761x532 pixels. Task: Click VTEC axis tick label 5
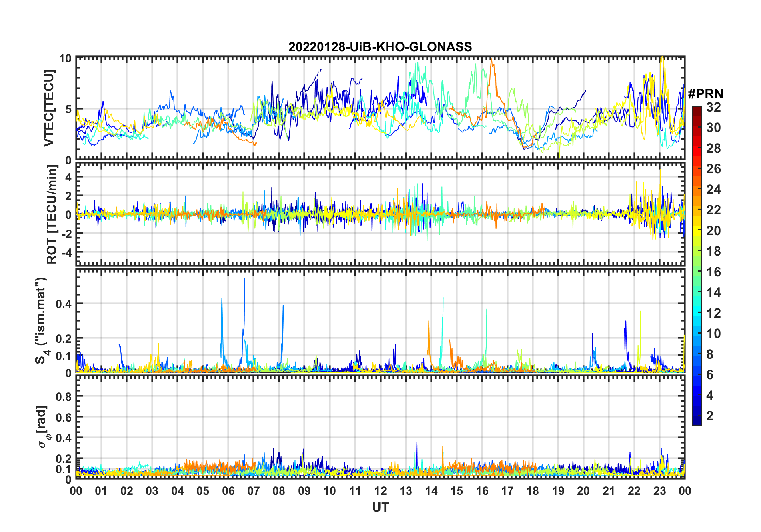tap(68, 109)
